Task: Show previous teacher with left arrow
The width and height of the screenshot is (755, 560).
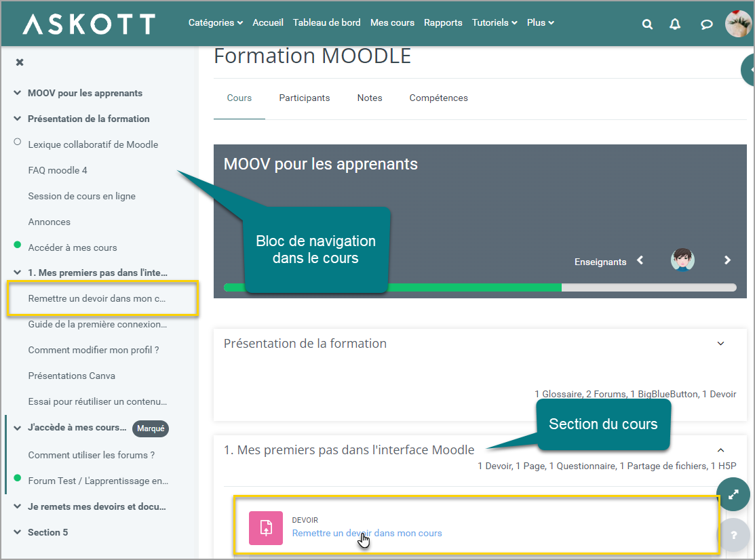Action: (x=640, y=260)
